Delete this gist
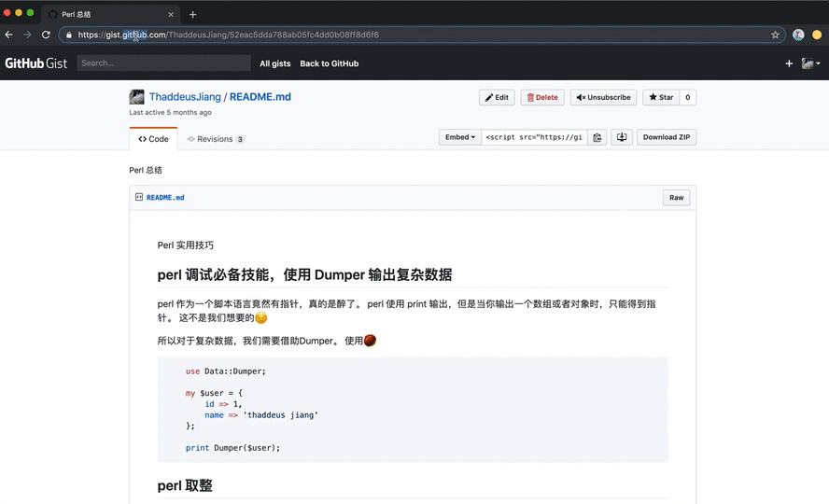The height and width of the screenshot is (504, 829). [x=542, y=97]
